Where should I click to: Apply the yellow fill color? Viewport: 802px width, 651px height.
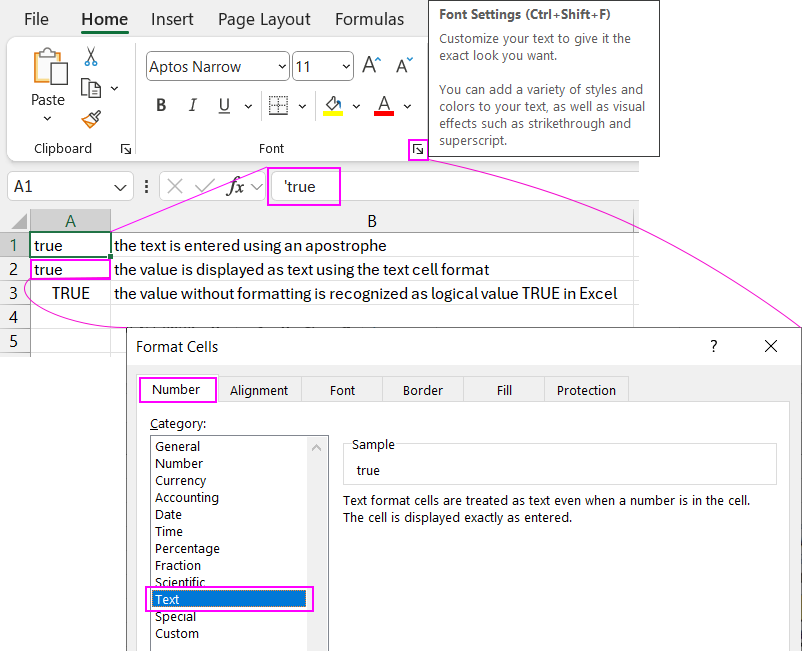click(333, 106)
